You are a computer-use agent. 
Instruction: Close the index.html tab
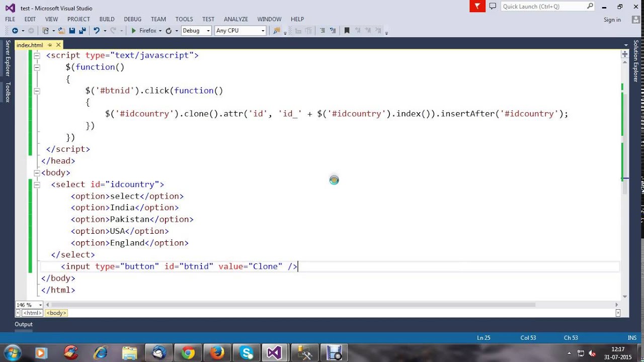pos(58,45)
